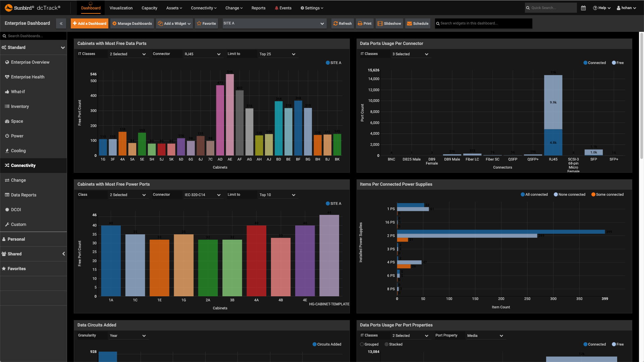The image size is (644, 362).
Task: Click the Quick Search input field
Action: 550,7
